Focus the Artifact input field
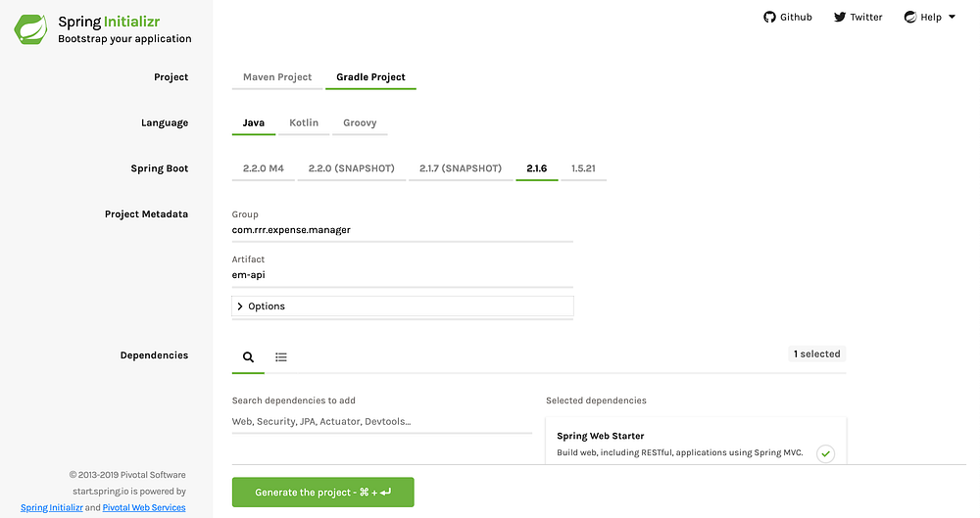Viewport: 980px width, 518px height. tap(403, 275)
